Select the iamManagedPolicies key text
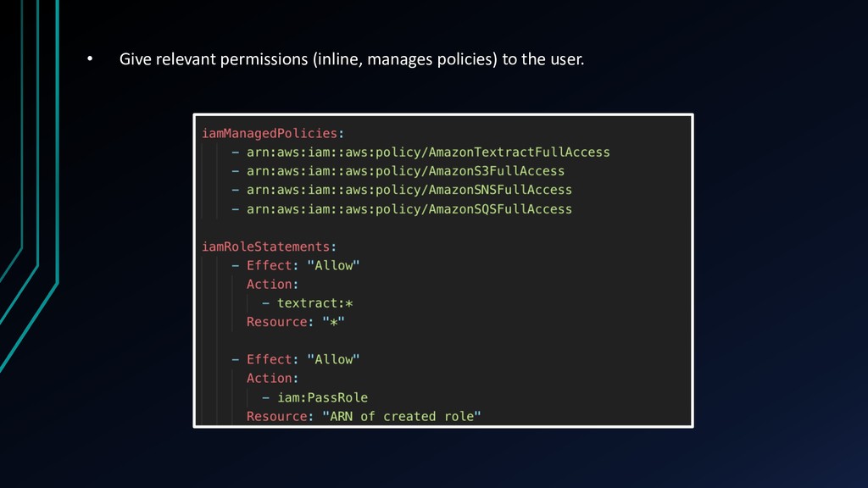The width and height of the screenshot is (868, 488). click(272, 133)
